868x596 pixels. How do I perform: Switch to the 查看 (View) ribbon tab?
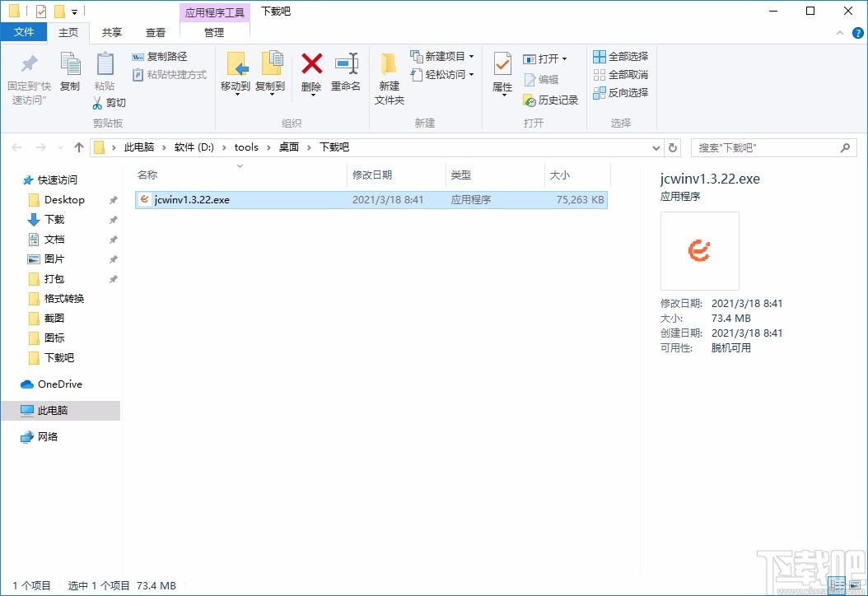pos(156,32)
